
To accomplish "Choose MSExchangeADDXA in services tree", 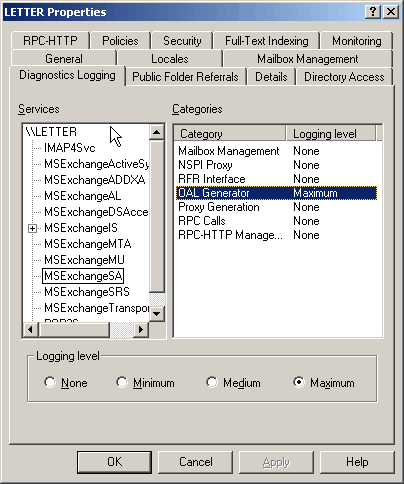I will (x=95, y=180).
